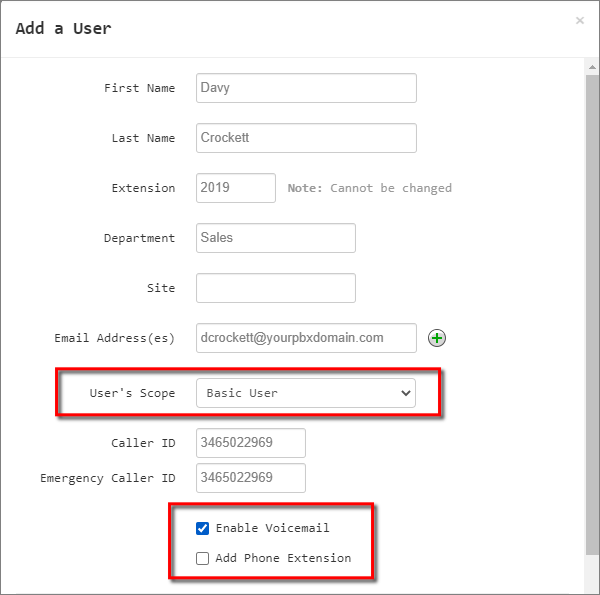Click the 'Add a User' dialog title
This screenshot has width=600, height=595.
click(64, 28)
